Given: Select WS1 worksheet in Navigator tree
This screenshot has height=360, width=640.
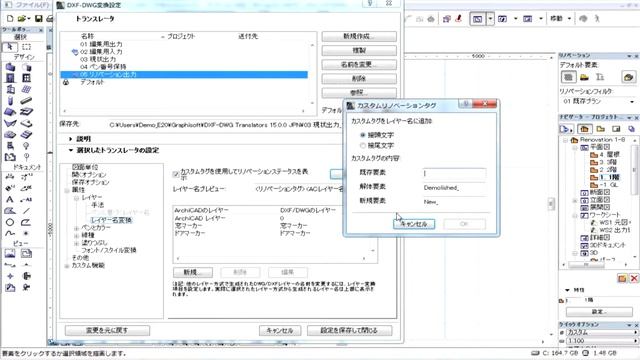Looking at the screenshot, I should pos(611,222).
